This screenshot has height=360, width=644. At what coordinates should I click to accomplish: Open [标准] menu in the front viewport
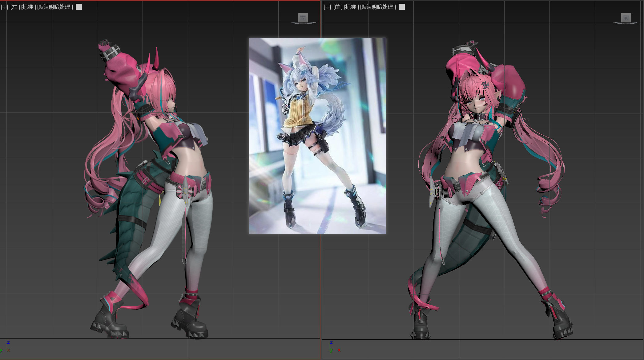(351, 7)
